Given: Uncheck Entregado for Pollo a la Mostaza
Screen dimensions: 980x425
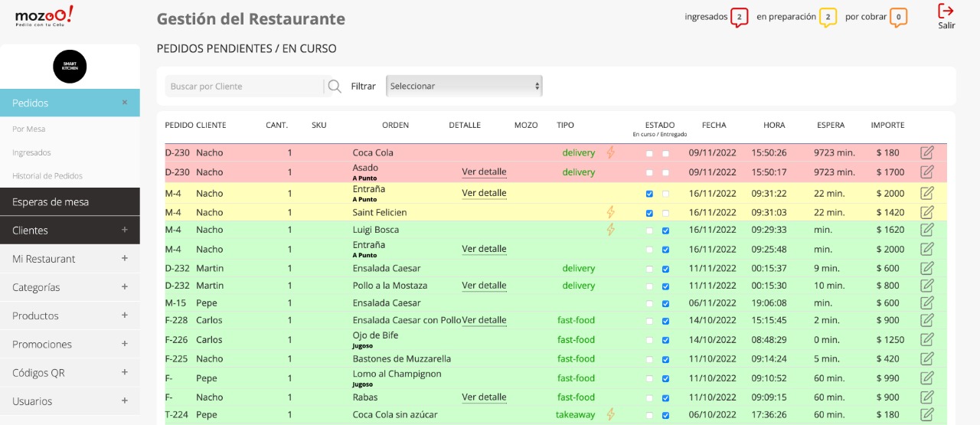Looking at the screenshot, I should click(665, 286).
